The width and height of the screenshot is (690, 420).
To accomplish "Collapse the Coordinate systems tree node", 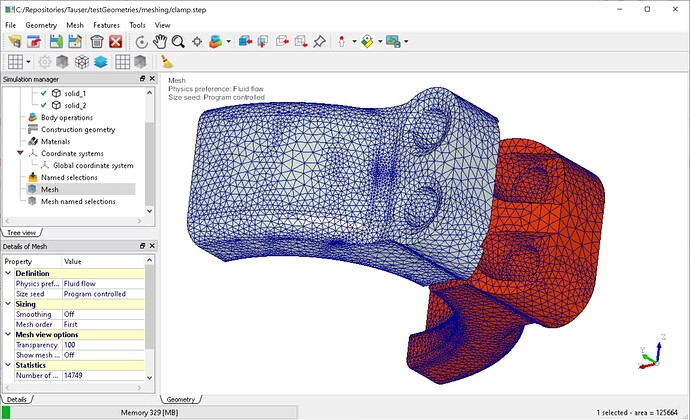I will (20, 153).
